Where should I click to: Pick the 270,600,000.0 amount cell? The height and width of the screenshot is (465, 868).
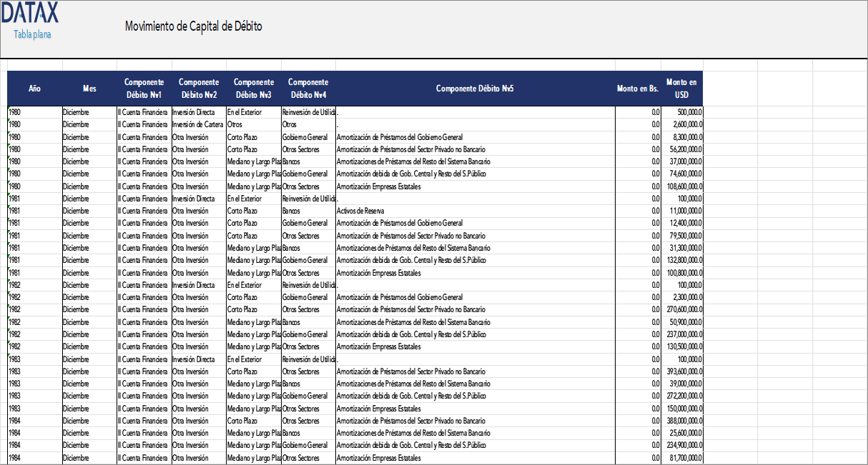coord(682,309)
